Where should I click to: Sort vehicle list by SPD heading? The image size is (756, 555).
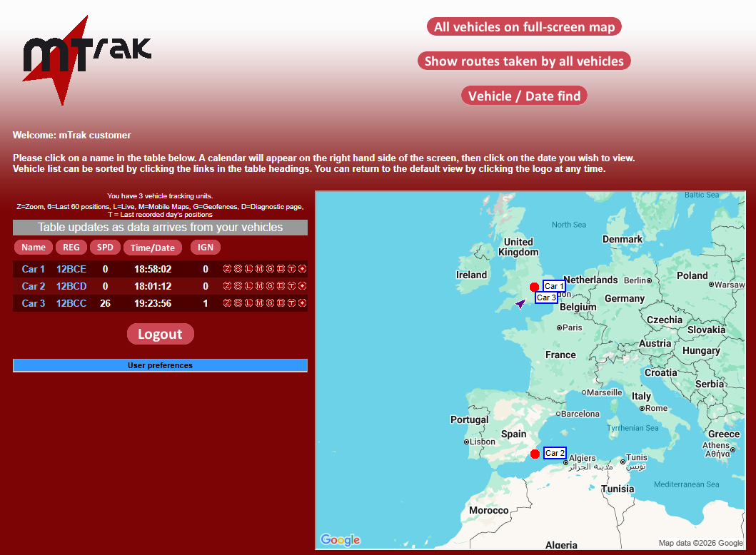(105, 248)
